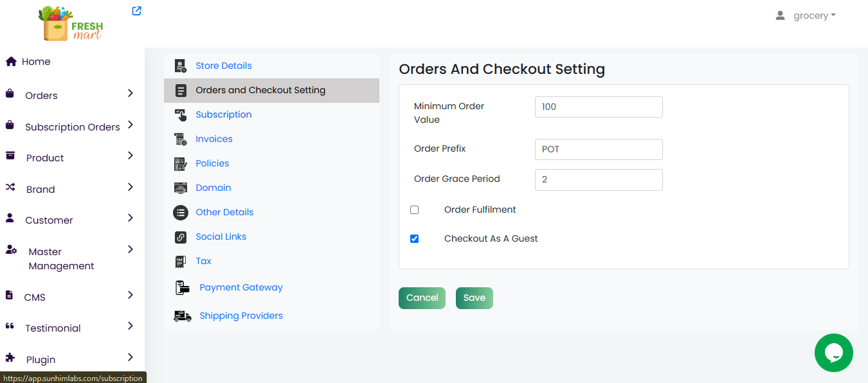Click the Store Details icon
This screenshot has height=383, width=868.
point(181,66)
